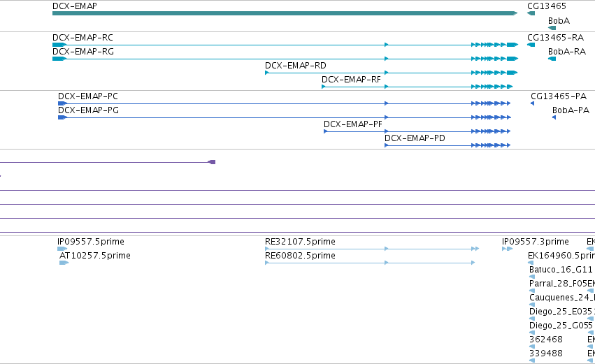The image size is (595, 364).
Task: Click the CG13465-PA protein label
Action: click(559, 96)
